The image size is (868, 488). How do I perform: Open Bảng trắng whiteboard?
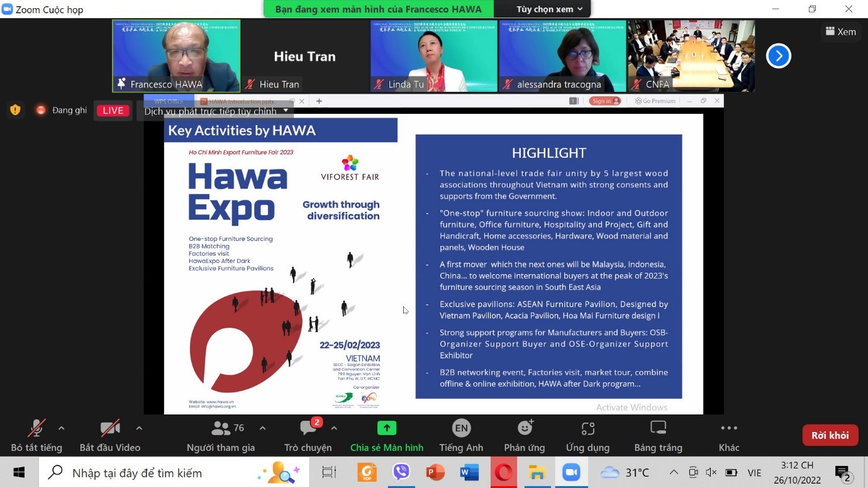(x=658, y=436)
